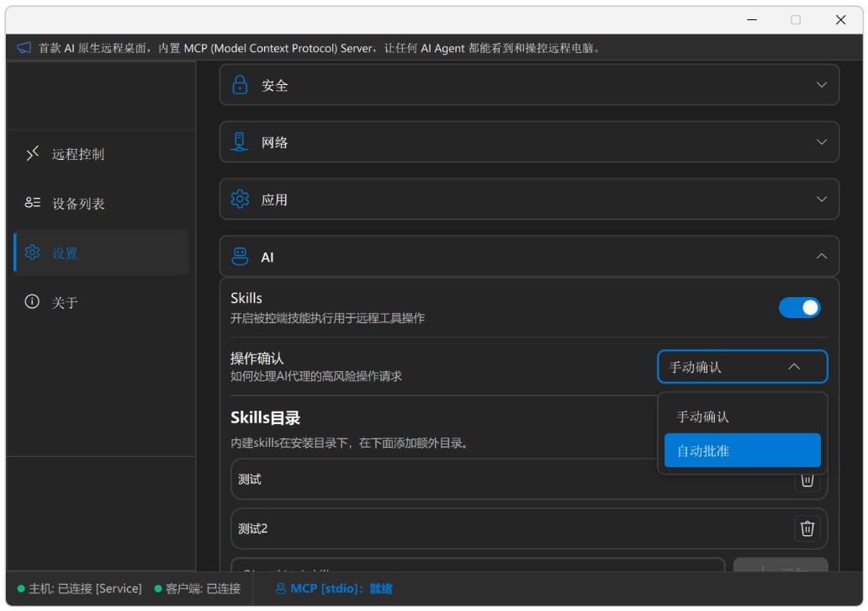Click the gear icon of 应用 section
The width and height of the screenshot is (868, 611).
tap(240, 199)
